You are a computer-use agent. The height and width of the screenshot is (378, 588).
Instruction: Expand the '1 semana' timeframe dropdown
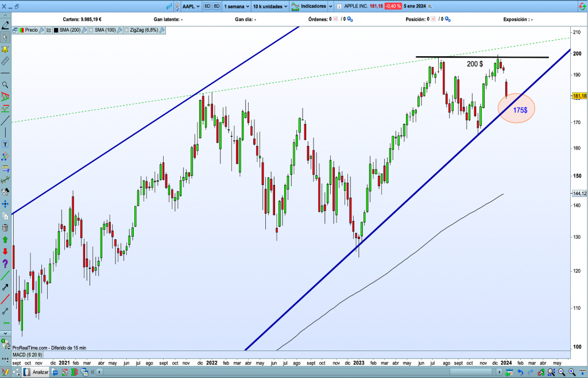pyautogui.click(x=237, y=6)
